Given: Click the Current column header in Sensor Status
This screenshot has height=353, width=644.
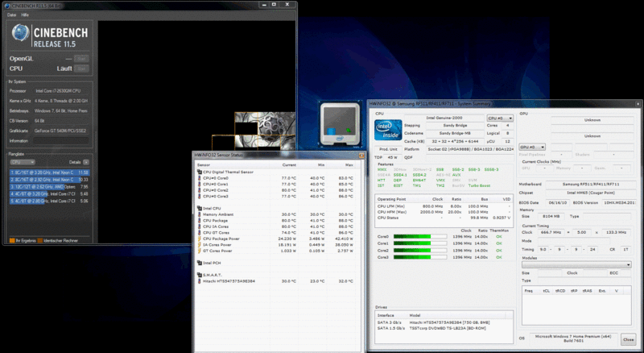Looking at the screenshot, I should 289,165.
